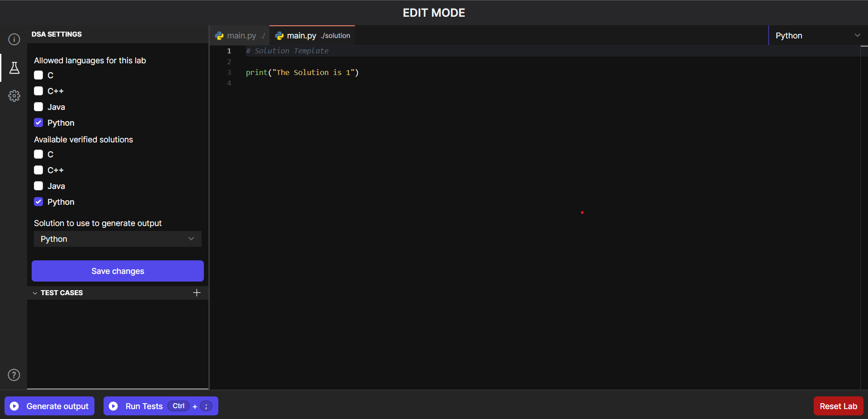Click code line 3 with print statement
This screenshot has height=419, width=868.
pyautogui.click(x=302, y=72)
